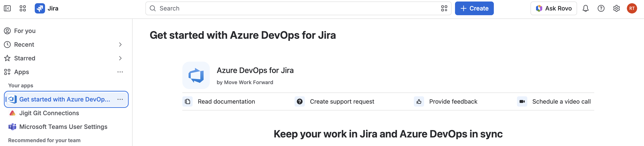
Task: Open the Azure DevOps item ellipsis menu
Action: pos(120,99)
